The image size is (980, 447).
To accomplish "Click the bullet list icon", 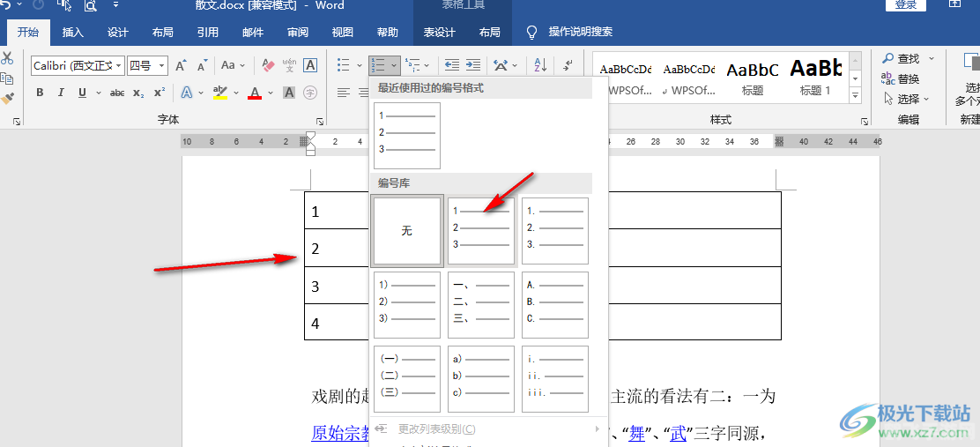I will pos(344,65).
